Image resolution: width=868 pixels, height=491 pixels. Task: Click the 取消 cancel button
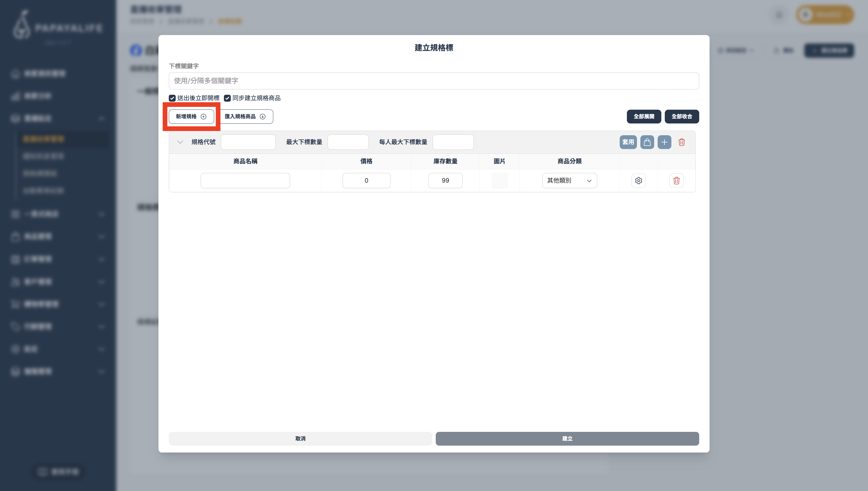[x=300, y=438]
